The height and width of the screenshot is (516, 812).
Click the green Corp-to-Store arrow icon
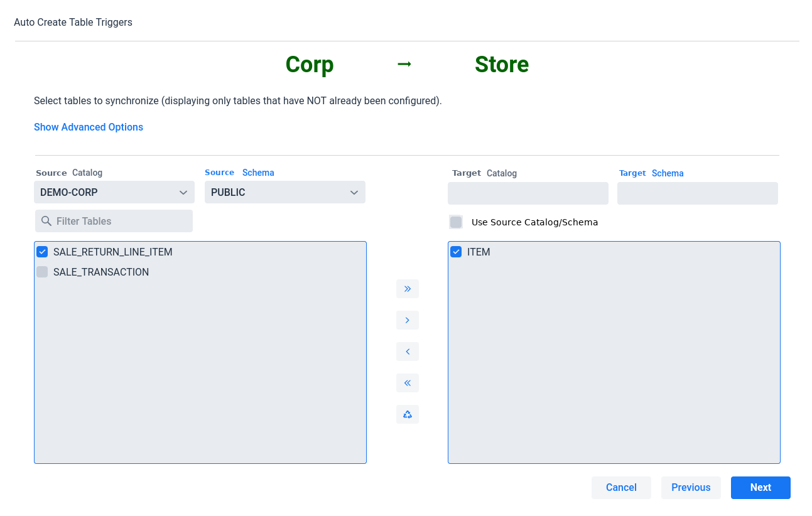tap(404, 64)
